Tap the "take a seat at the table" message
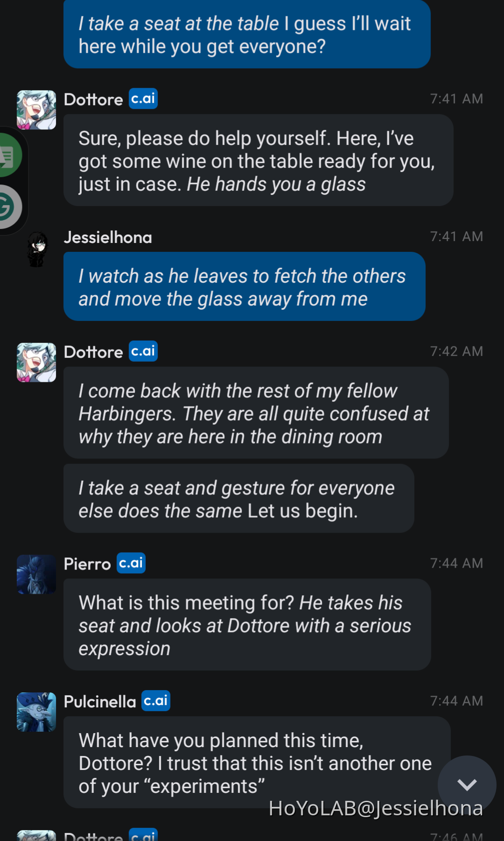The image size is (504, 841). 247,35
